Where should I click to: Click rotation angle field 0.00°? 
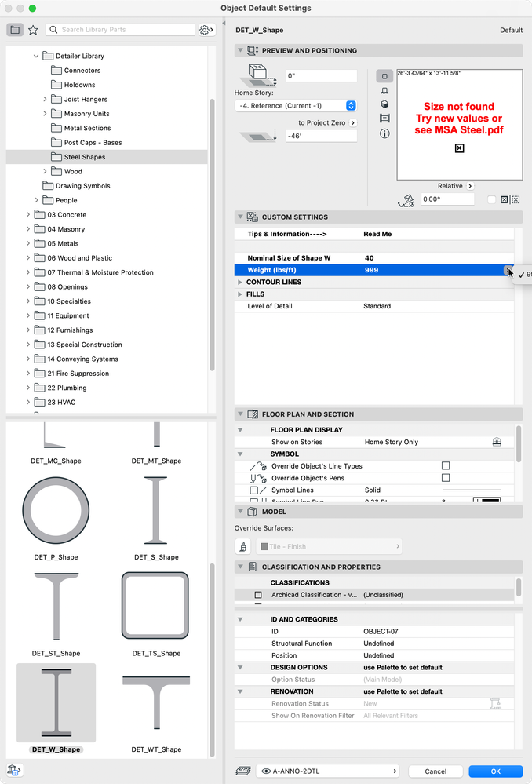[x=447, y=199]
